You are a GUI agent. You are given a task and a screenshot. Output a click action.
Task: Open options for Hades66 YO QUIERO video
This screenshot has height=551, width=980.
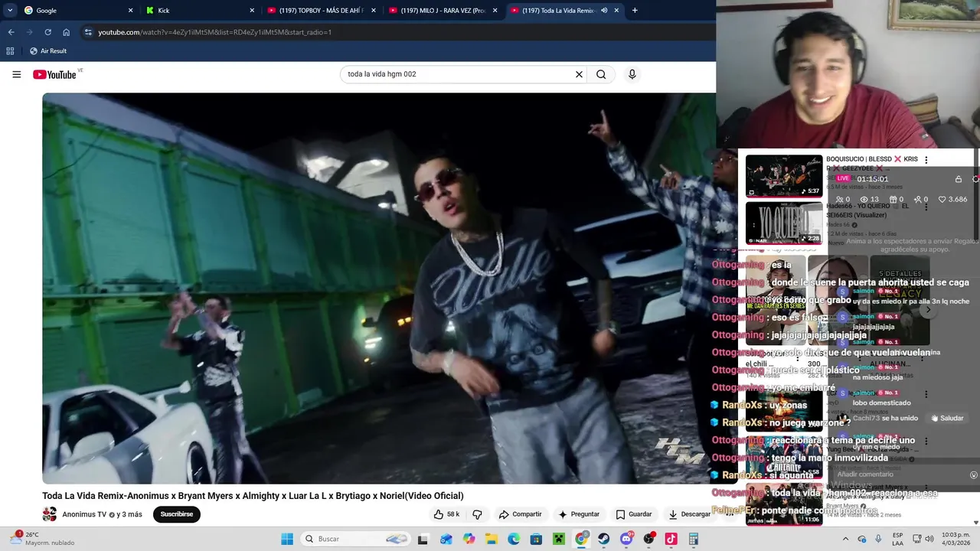(x=926, y=207)
